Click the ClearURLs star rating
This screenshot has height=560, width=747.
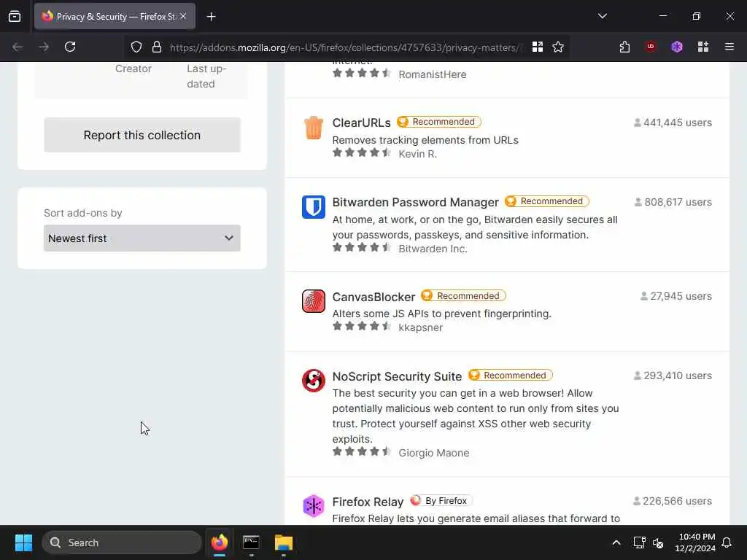point(362,153)
